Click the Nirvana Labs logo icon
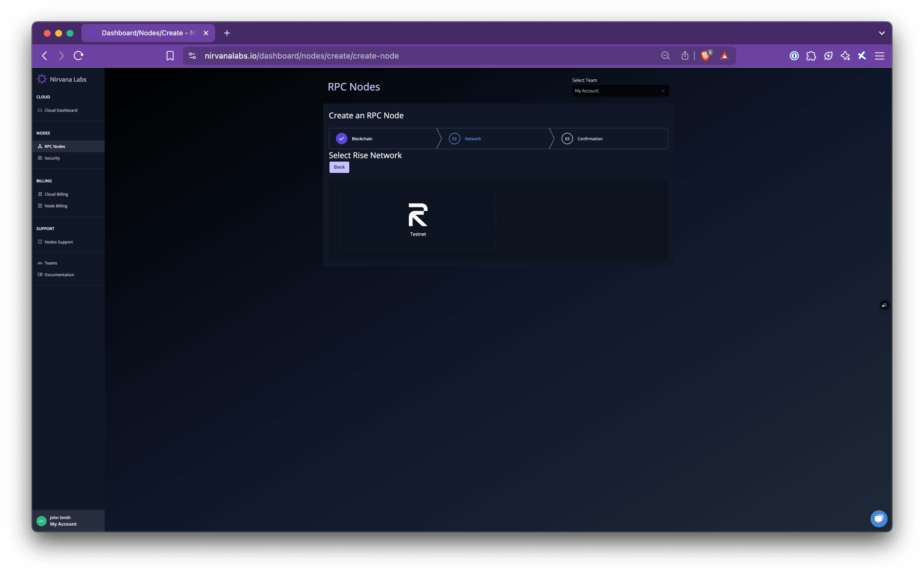This screenshot has height=574, width=924. 42,79
